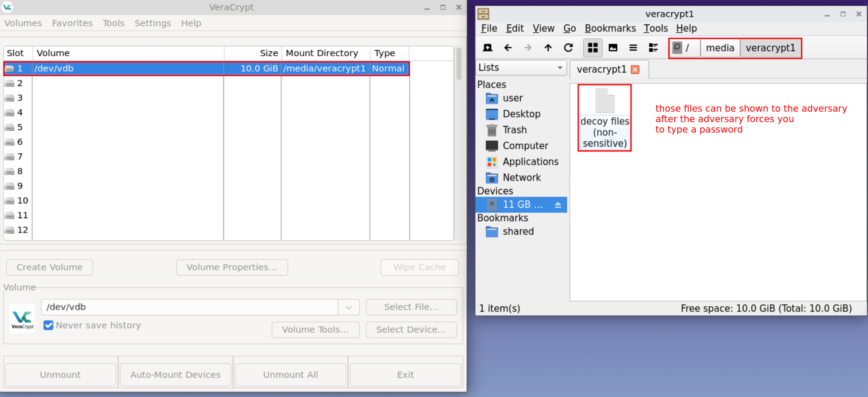
Task: Click Select Device button
Action: coord(411,330)
